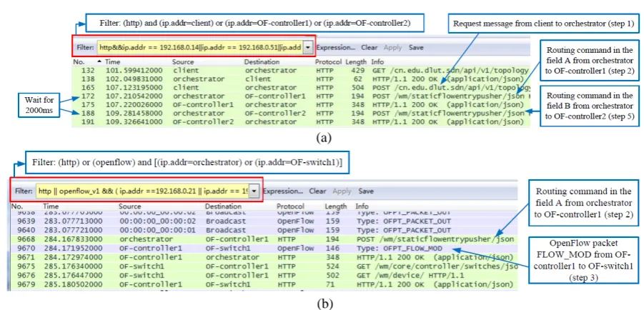The image size is (644, 310).
Task: Select packet number 9668
Action: [x=263, y=239]
